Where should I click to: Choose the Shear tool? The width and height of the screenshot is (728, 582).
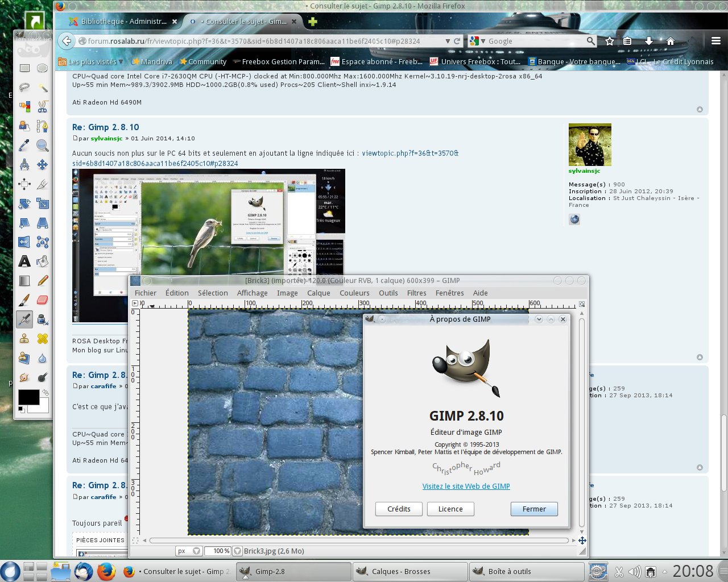coord(24,223)
